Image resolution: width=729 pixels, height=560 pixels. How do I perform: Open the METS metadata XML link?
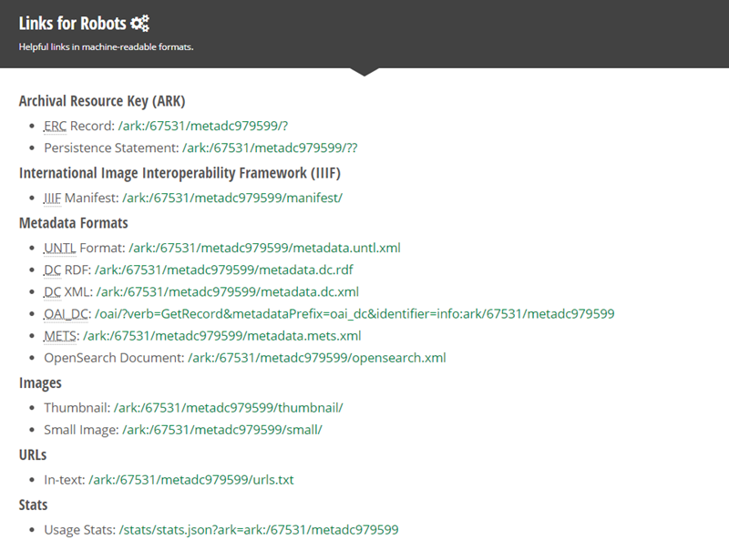(222, 336)
